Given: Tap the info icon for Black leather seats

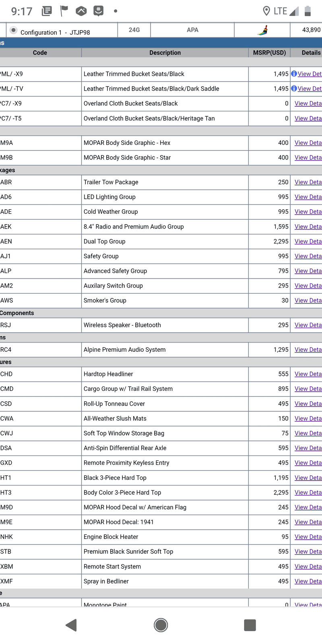Looking at the screenshot, I should point(294,74).
